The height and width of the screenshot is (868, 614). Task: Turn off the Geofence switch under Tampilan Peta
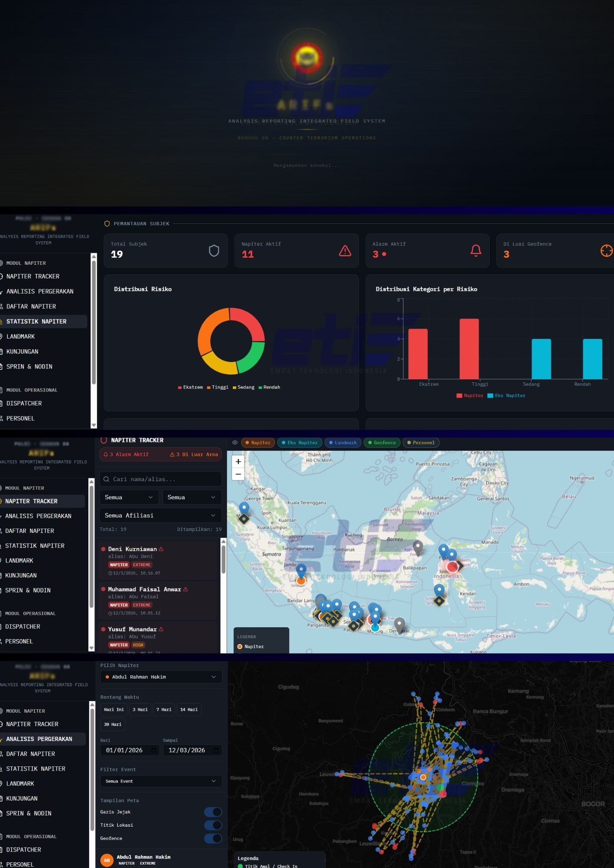pos(213,838)
